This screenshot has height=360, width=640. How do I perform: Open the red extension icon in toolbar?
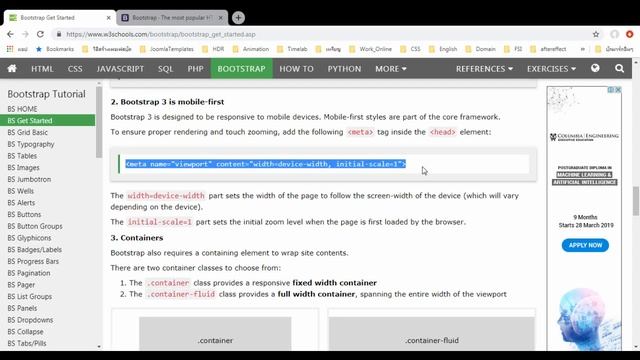(629, 34)
